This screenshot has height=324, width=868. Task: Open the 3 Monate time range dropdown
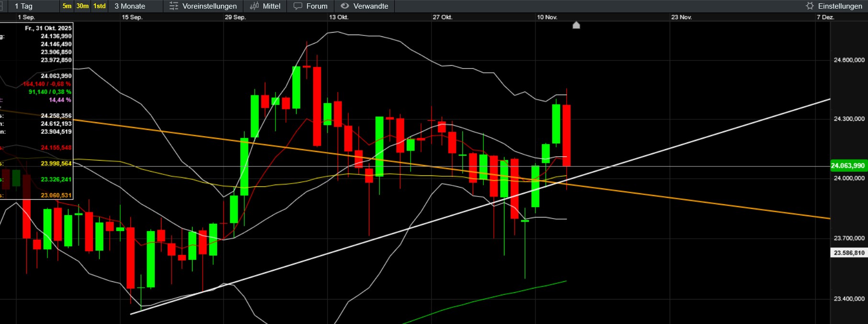pos(130,6)
